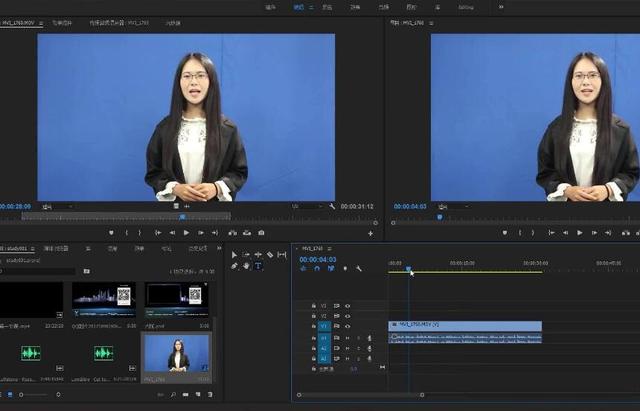Toggle lock on the V3 track
Image resolution: width=640 pixels, height=411 pixels.
point(314,305)
